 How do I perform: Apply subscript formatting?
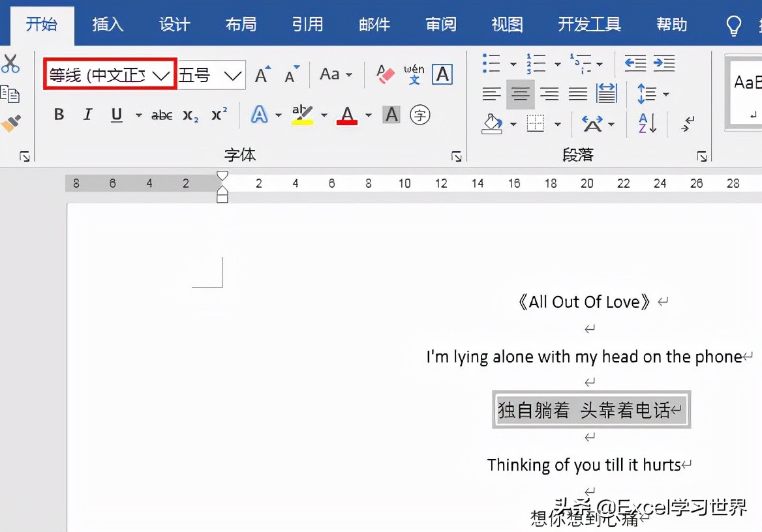click(x=189, y=115)
